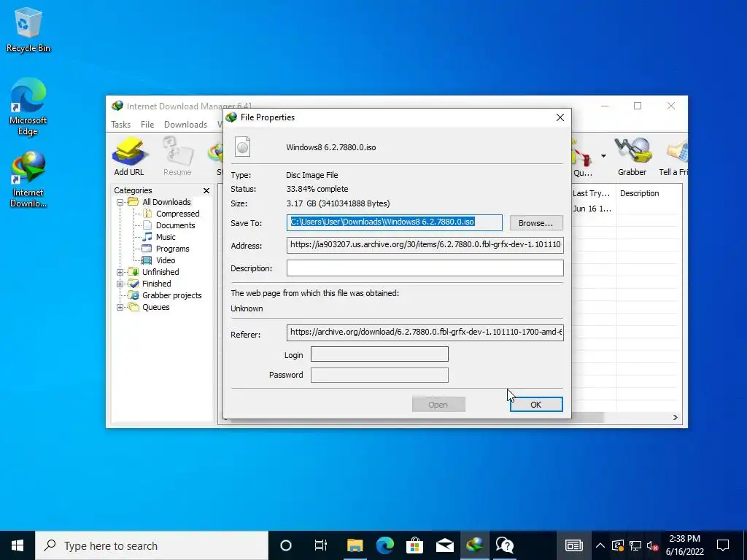Viewport: 747px width, 560px height.
Task: Open Get Help icon on the taskbar
Action: tap(505, 545)
